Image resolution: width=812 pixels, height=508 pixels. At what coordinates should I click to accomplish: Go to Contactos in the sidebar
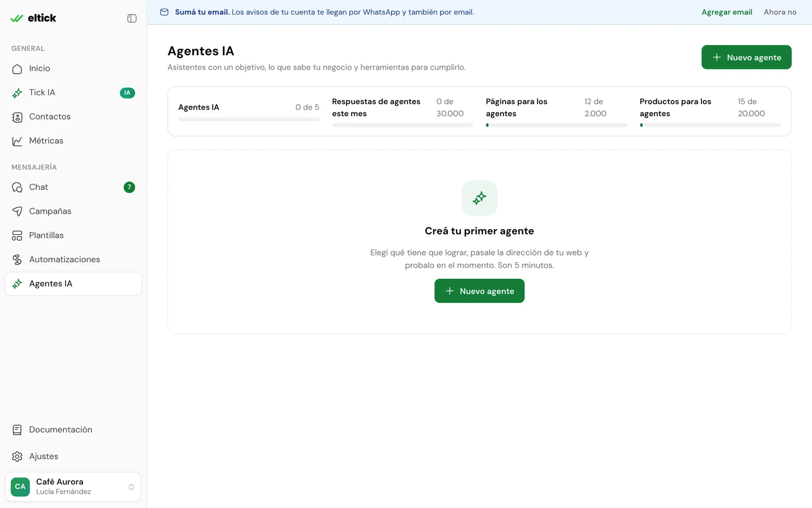(73, 117)
